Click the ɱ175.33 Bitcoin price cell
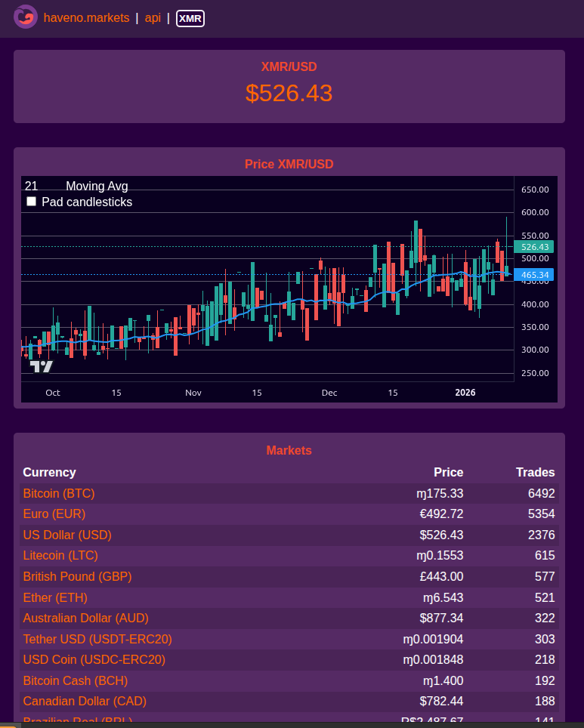Viewport: 584px width, 728px height. tap(440, 494)
